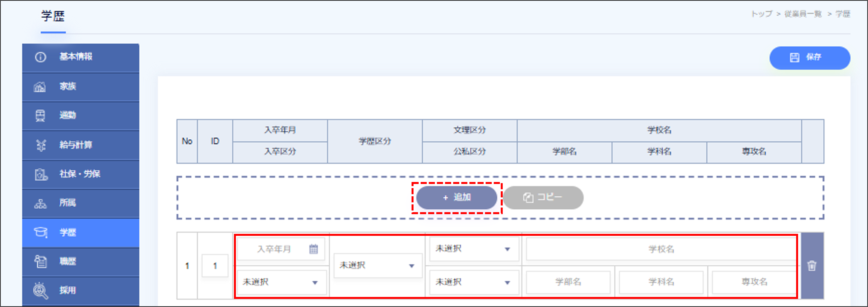Click the 学科名 column header
Image resolution: width=868 pixels, height=307 pixels.
[659, 152]
